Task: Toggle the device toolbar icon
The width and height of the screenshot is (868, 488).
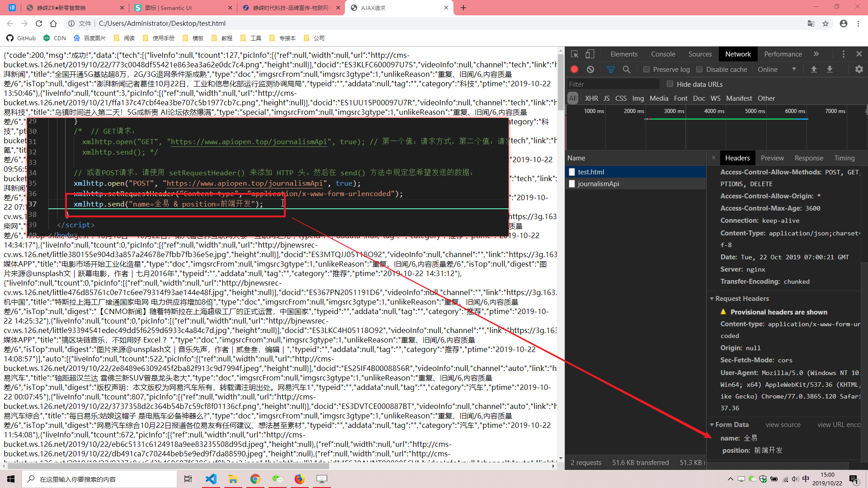Action: pos(590,54)
